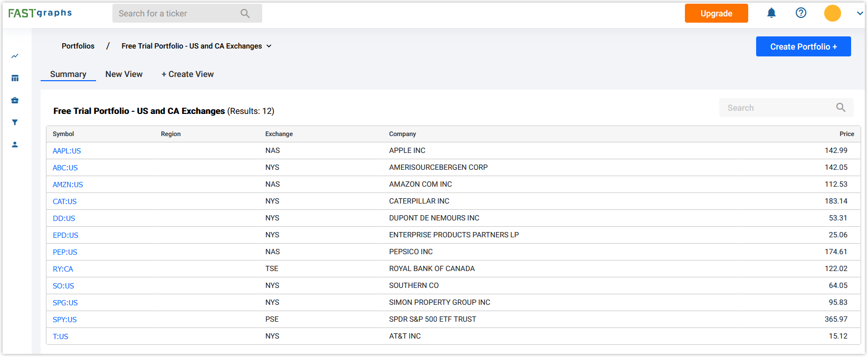This screenshot has width=868, height=357.
Task: Open the DD:US symbol link
Action: [x=64, y=218]
